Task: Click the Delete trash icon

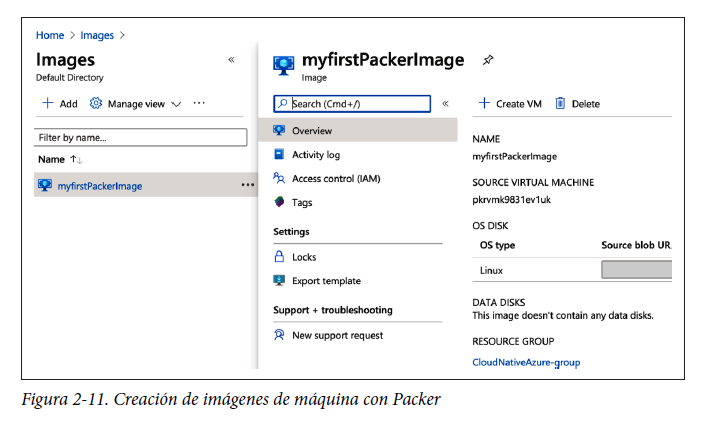Action: (x=561, y=103)
